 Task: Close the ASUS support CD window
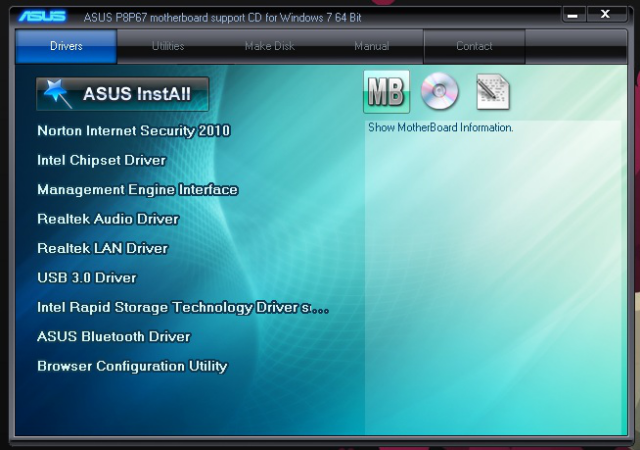(606, 15)
